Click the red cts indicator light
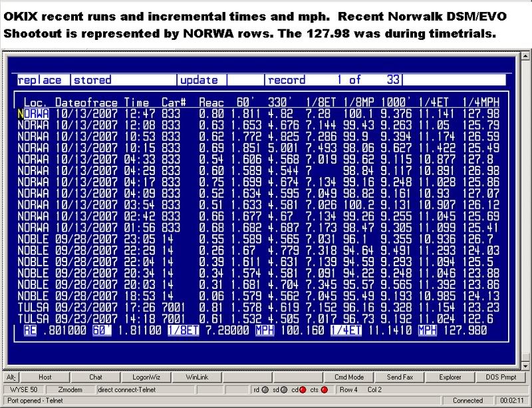Image resolution: width=532 pixels, height=408 pixels. pyautogui.click(x=324, y=389)
